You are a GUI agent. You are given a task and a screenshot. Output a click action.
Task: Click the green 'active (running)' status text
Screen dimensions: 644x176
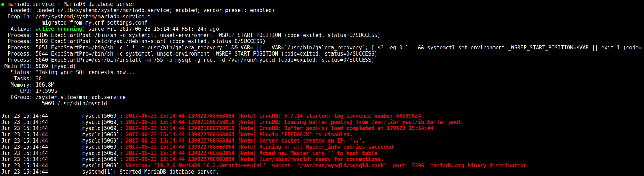point(60,29)
